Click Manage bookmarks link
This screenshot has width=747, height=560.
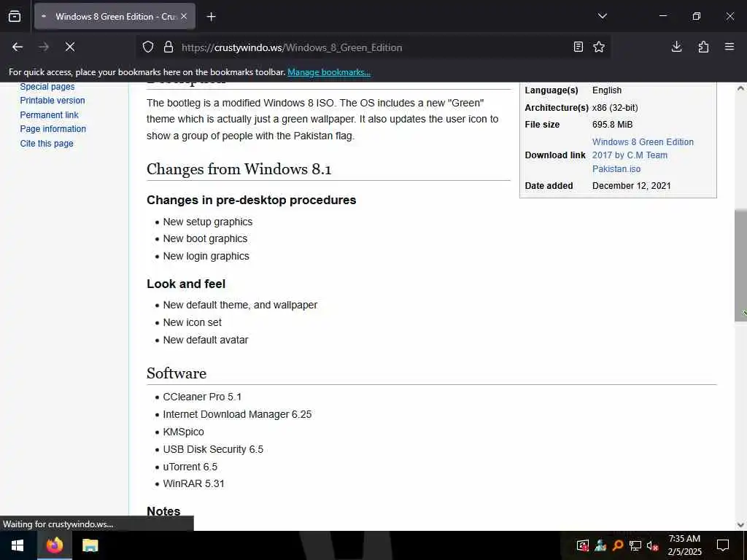point(329,72)
